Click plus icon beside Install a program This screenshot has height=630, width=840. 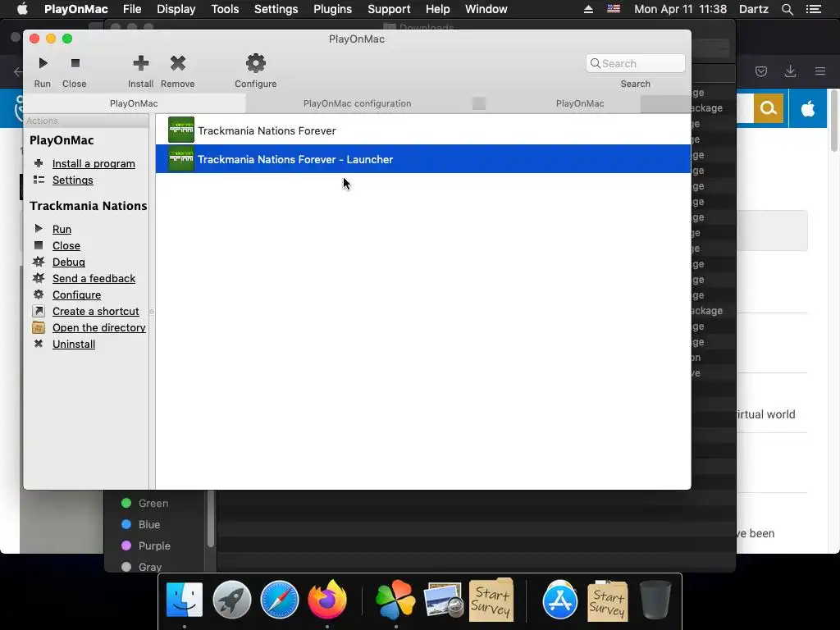pyautogui.click(x=39, y=163)
